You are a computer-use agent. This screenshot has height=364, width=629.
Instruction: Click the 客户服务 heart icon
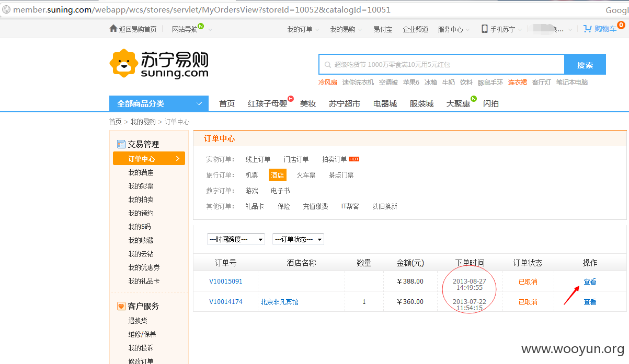[121, 306]
